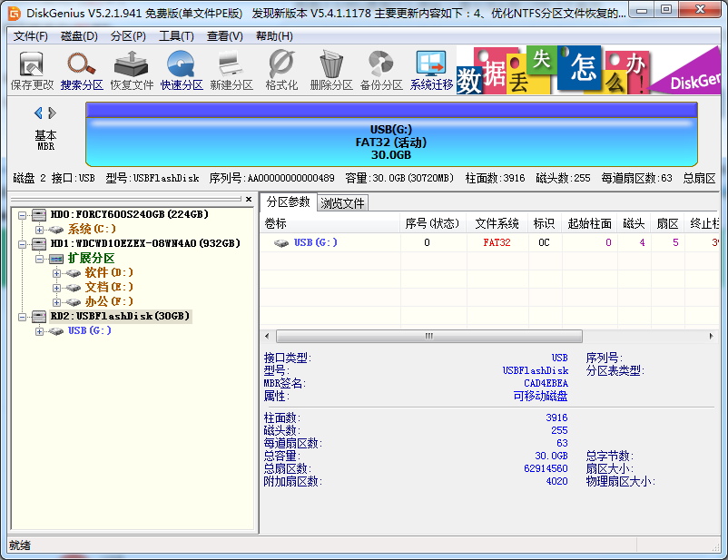Collapse the 扩展分区 extended partition node
This screenshot has height=560, width=728.
pos(40,258)
